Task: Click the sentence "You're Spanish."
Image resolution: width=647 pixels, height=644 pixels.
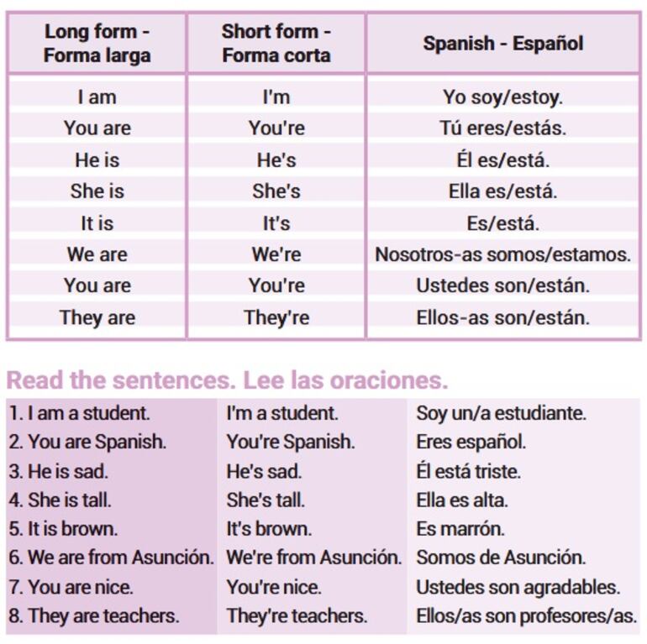Action: pos(291,442)
